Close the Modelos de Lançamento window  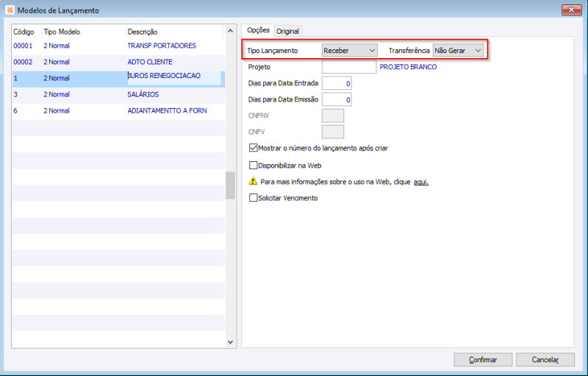[572, 10]
